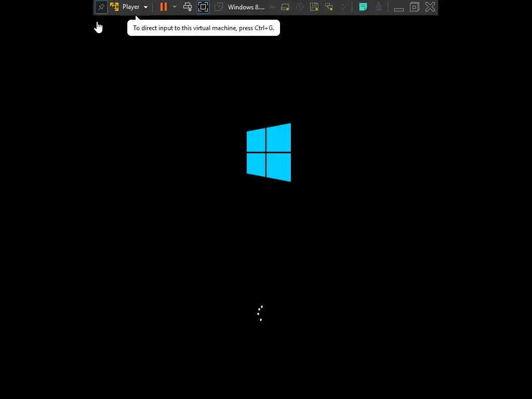Toggle the pin toolbar icon
Screen dimensions: 532x399
[101, 7]
